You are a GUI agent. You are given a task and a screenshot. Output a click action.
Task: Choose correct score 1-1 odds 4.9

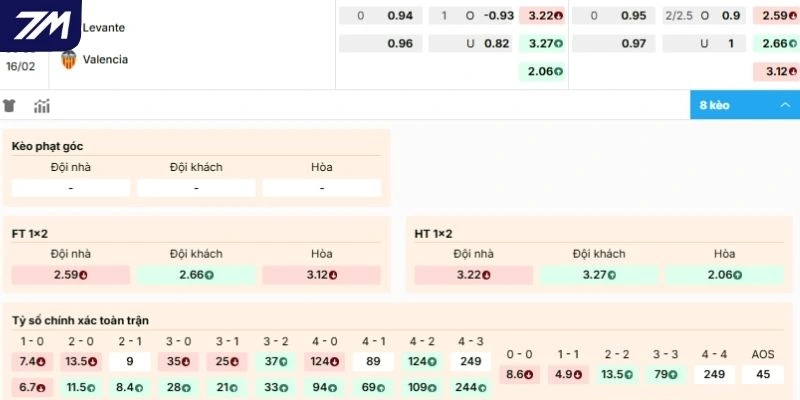tap(568, 374)
